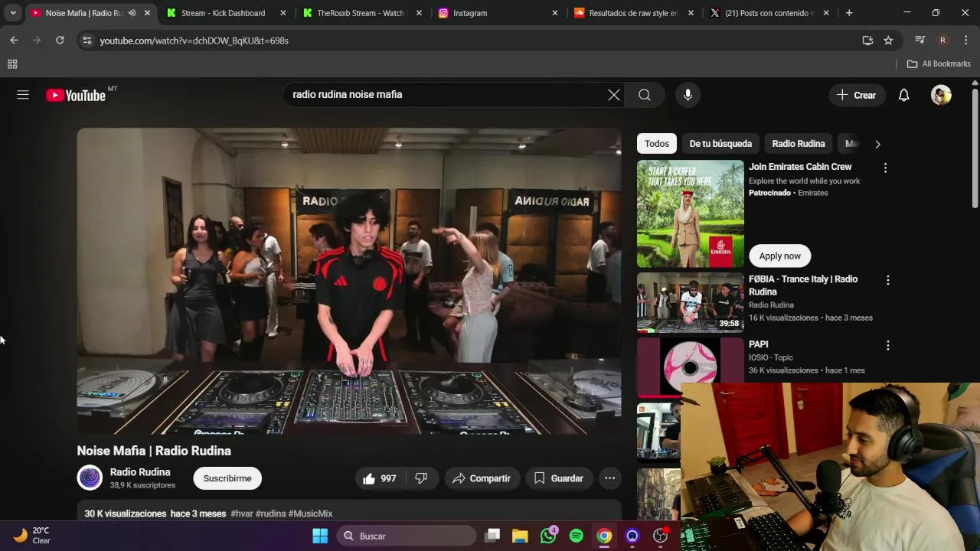Select the Todos filter chip
980x551 pixels.
coord(657,144)
